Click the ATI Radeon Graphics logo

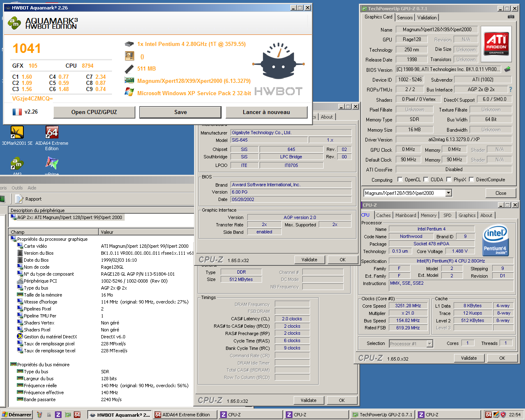[496, 44]
